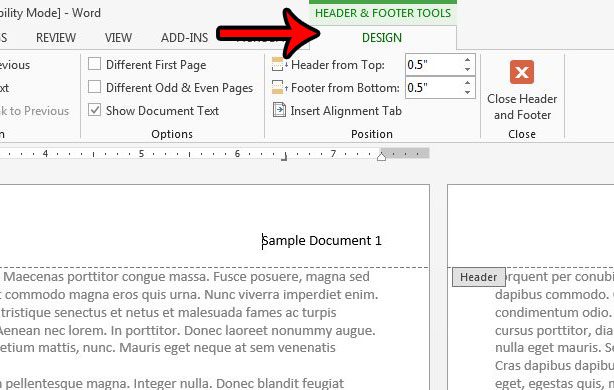Click the Position group label
The width and height of the screenshot is (614, 390).
tap(372, 134)
